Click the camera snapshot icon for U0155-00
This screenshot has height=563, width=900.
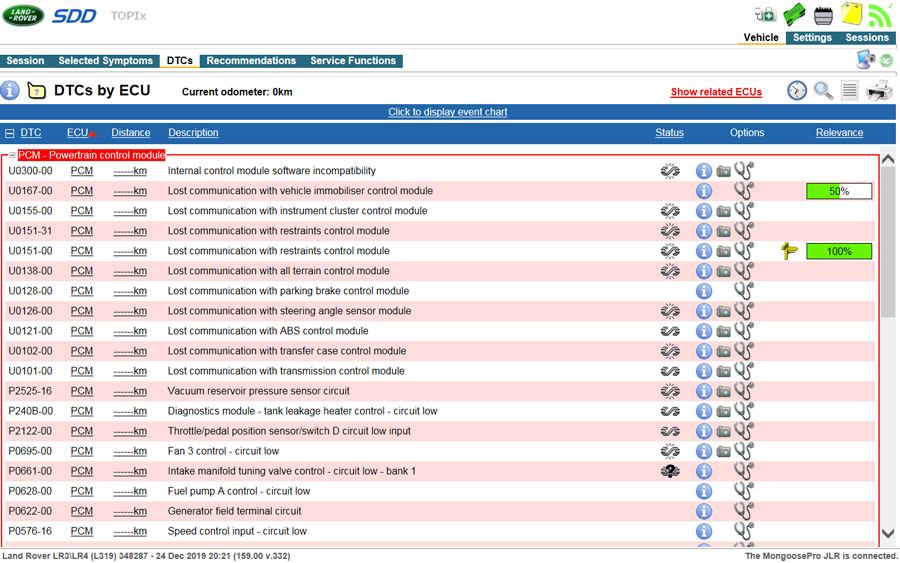723,211
